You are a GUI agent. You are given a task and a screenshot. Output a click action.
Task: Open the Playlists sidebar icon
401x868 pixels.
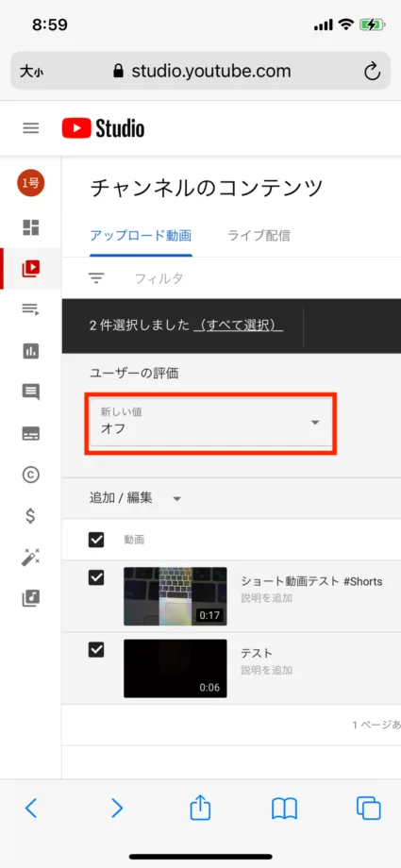coord(30,309)
